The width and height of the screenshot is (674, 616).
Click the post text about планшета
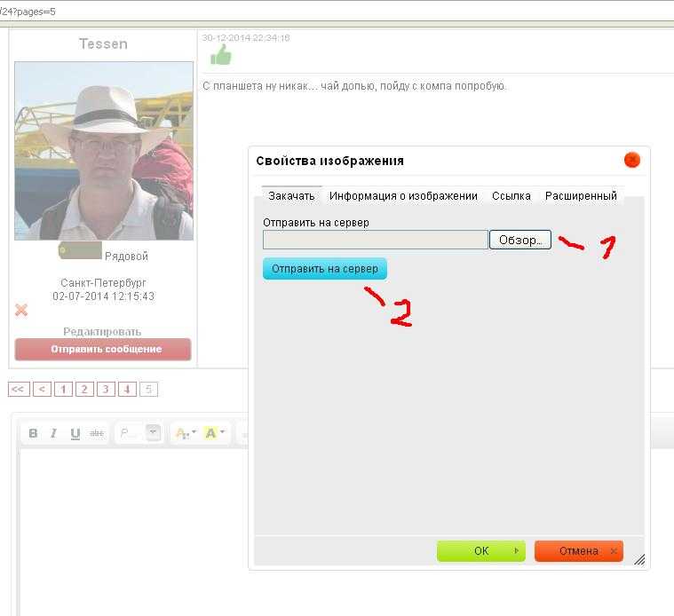pos(354,86)
